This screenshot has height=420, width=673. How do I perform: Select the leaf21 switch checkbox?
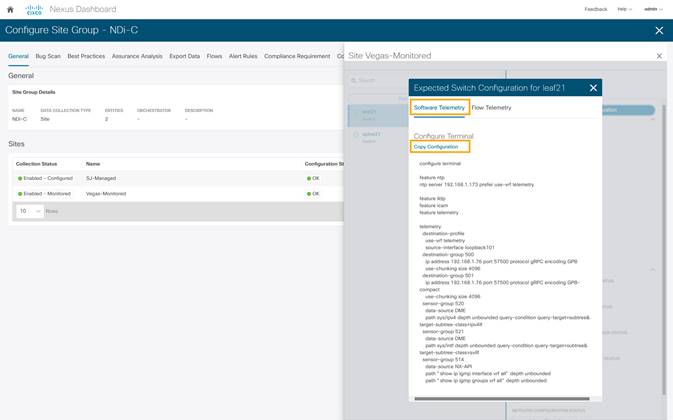[356, 112]
